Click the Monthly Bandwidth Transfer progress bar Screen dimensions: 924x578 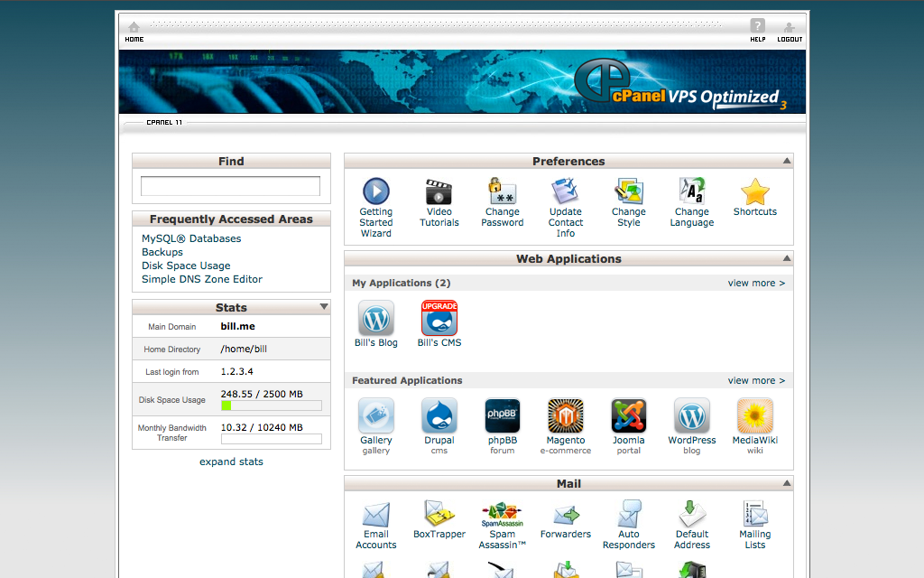pos(272,439)
